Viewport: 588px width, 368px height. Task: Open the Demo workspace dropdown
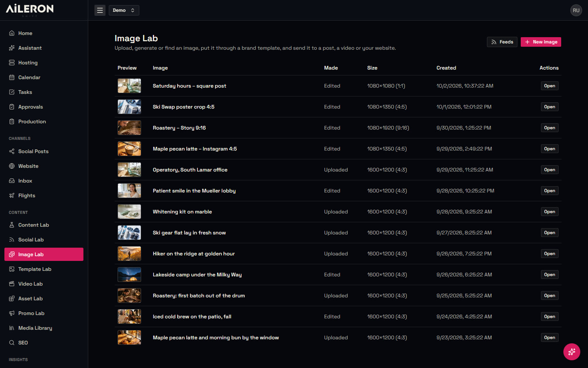pos(124,10)
